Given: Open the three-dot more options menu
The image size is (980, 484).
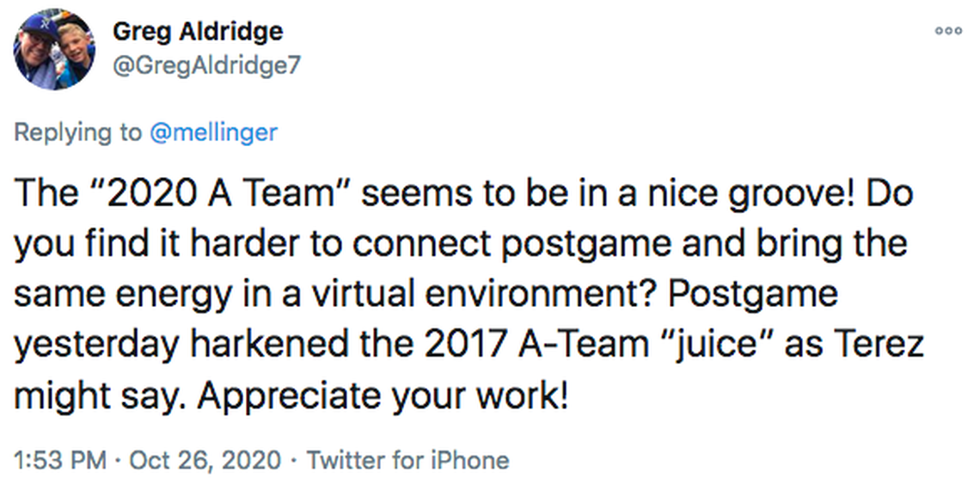Looking at the screenshot, I should [x=949, y=30].
